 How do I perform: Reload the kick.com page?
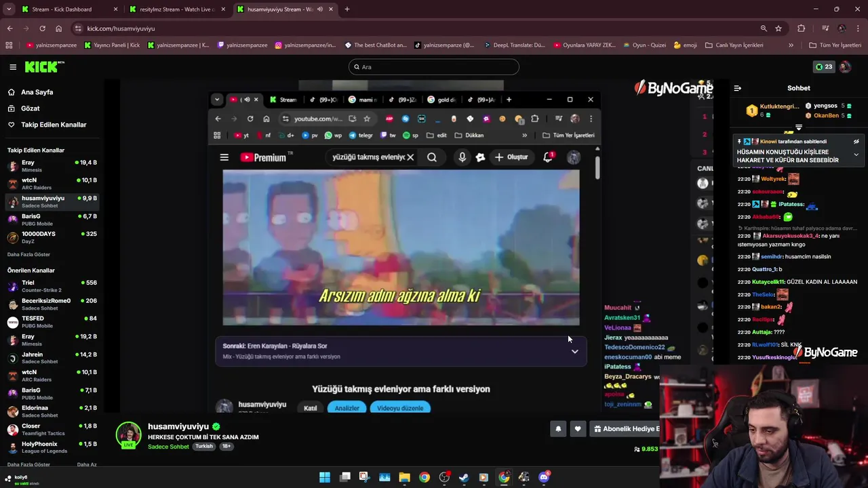click(42, 28)
